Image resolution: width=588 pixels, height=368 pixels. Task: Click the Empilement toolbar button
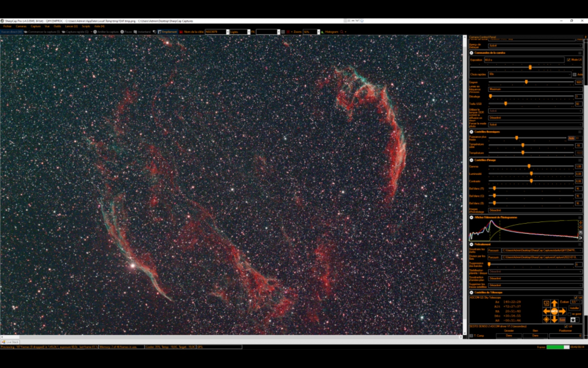[x=168, y=32]
